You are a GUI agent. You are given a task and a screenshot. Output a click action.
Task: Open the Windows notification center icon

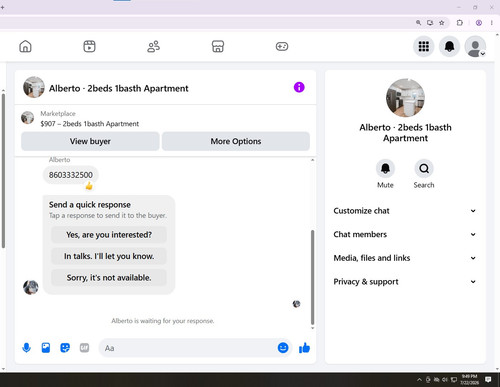coord(488,380)
